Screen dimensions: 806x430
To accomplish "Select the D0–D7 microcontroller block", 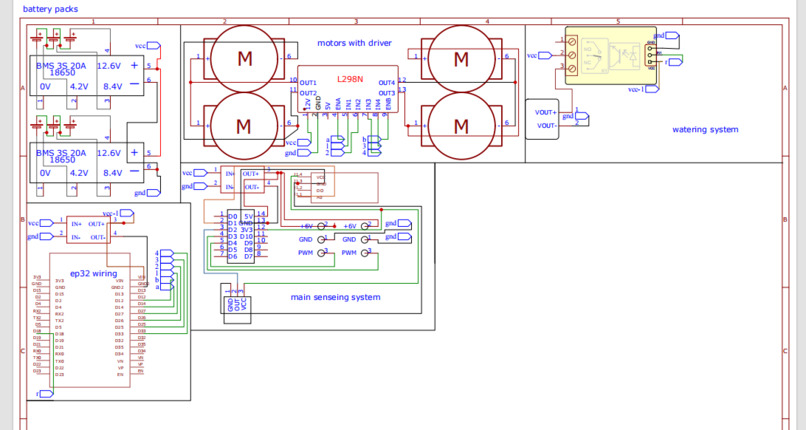I will click(241, 236).
